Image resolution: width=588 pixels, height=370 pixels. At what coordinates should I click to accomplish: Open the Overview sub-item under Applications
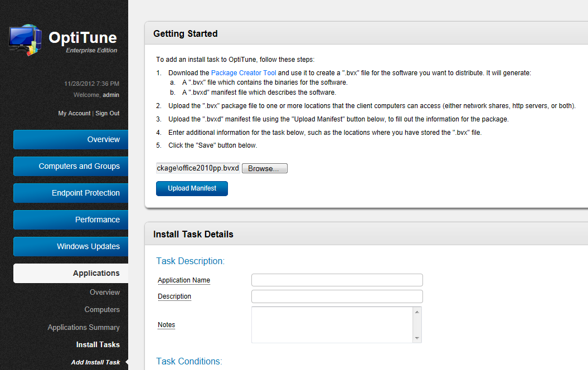tap(105, 292)
